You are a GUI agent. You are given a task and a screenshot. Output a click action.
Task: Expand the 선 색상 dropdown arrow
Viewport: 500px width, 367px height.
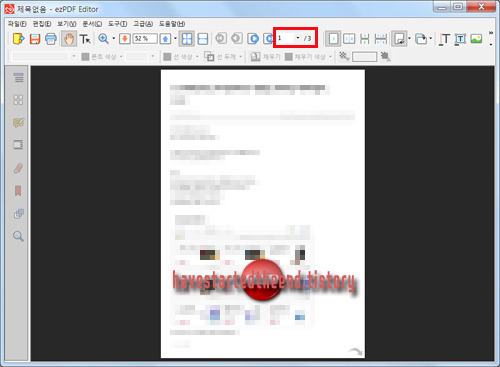(x=197, y=57)
